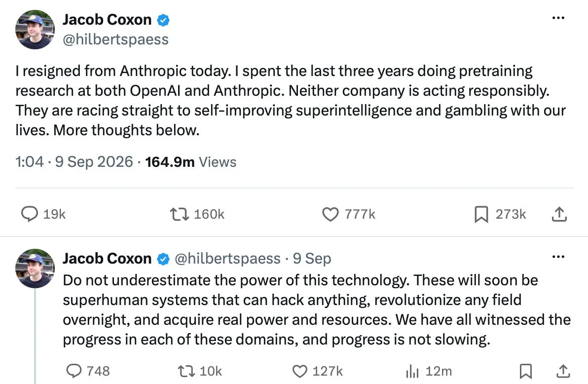Screen dimensions: 588x384
Task: Open more options on the reply tweet
Action: point(558,257)
